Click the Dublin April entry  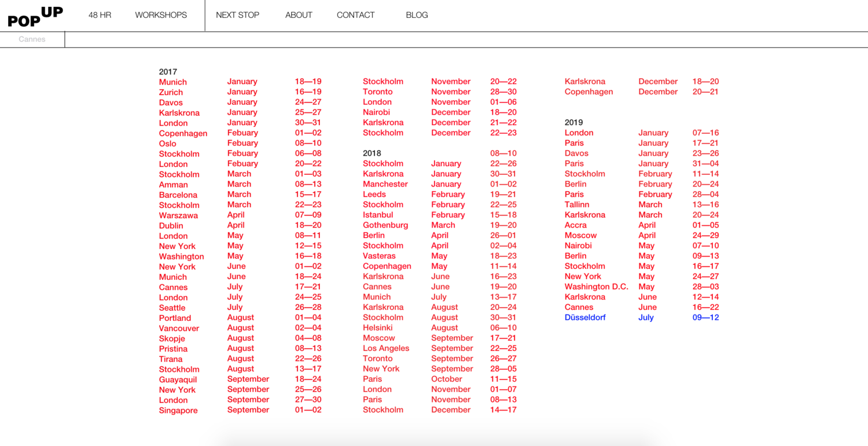coord(240,225)
